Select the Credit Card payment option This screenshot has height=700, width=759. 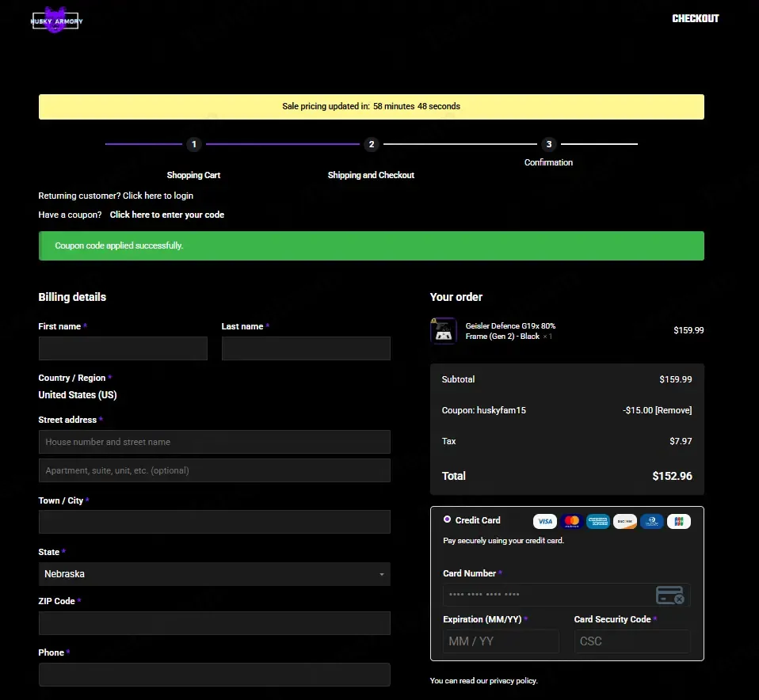[448, 519]
